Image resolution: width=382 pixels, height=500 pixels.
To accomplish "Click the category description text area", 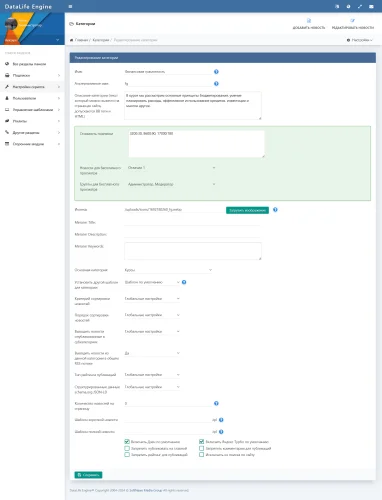I will (193, 105).
